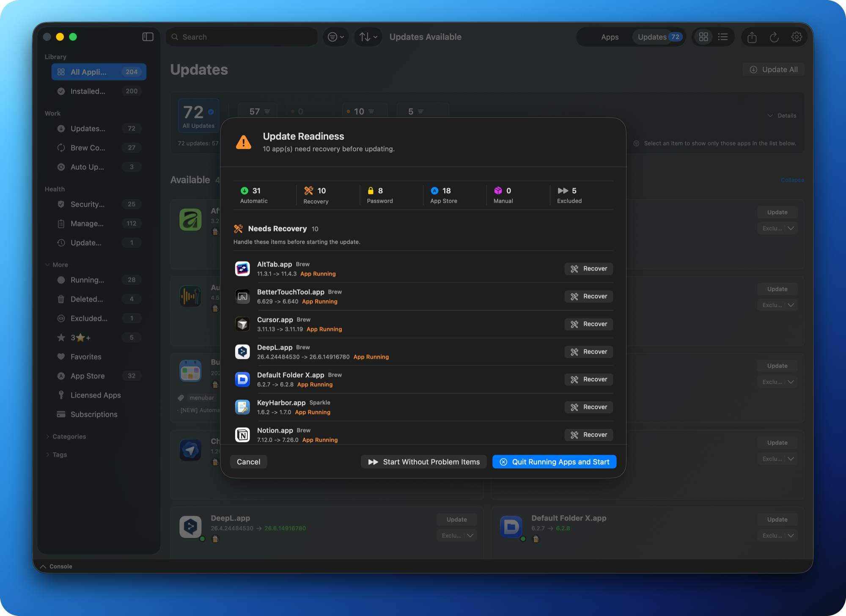
Task: Click Update All button
Action: (x=773, y=69)
